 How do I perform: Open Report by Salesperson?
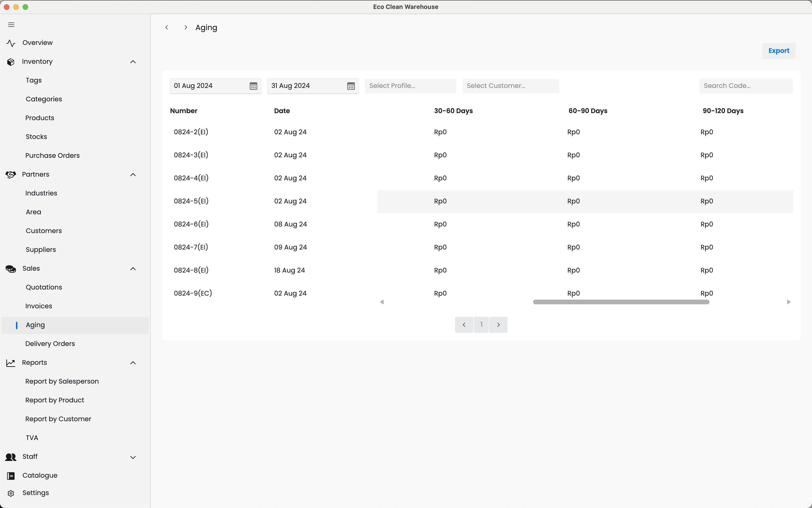pyautogui.click(x=62, y=381)
